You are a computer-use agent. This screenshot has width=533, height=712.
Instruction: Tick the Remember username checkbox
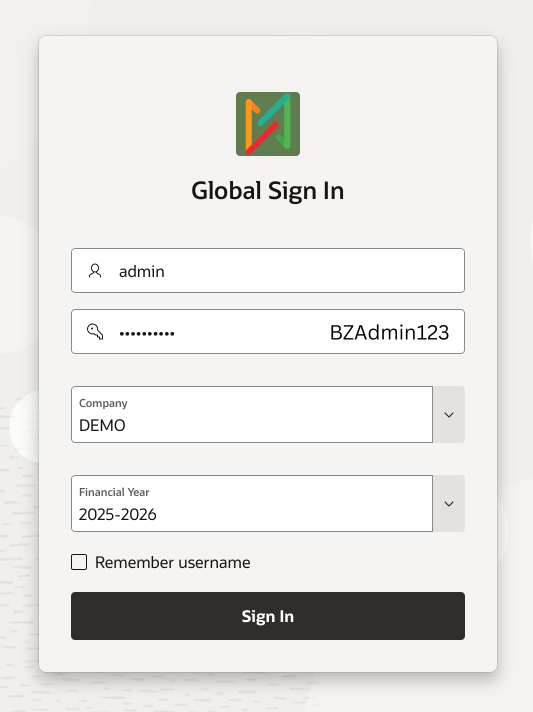click(79, 562)
